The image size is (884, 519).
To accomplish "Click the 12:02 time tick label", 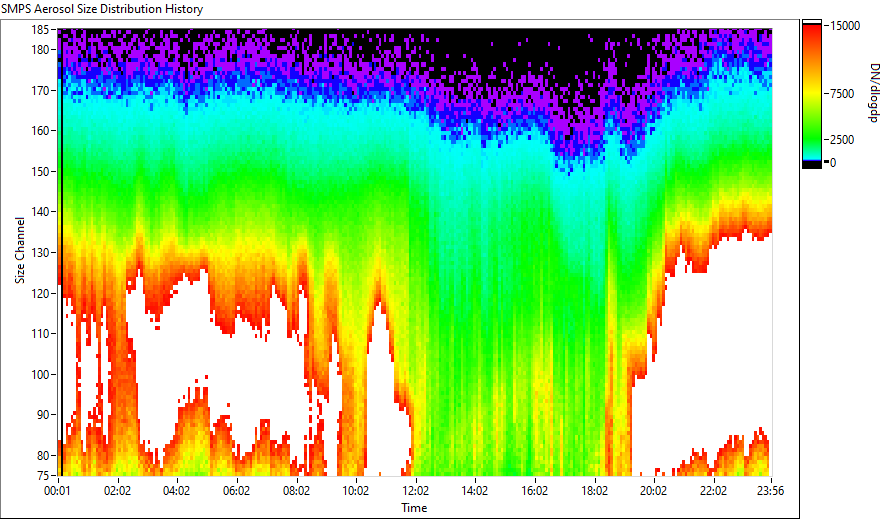I will (x=415, y=491).
